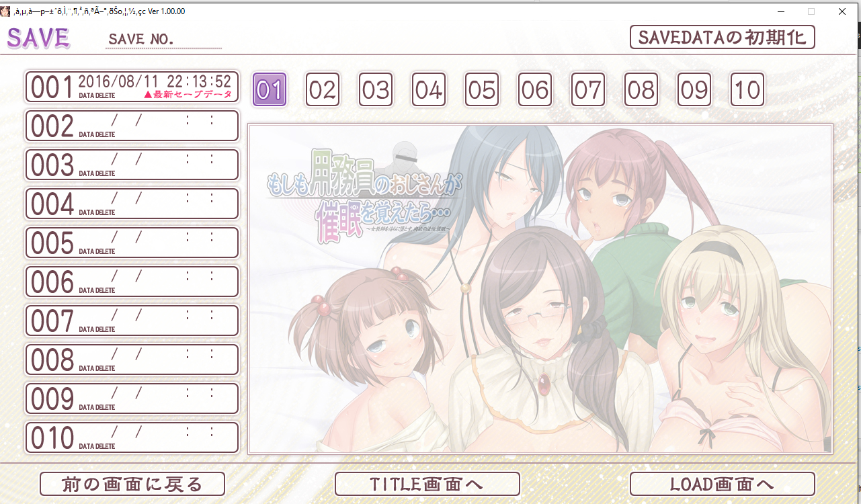This screenshot has height=504, width=861.
Task: Select empty save slot 003
Action: tap(132, 165)
